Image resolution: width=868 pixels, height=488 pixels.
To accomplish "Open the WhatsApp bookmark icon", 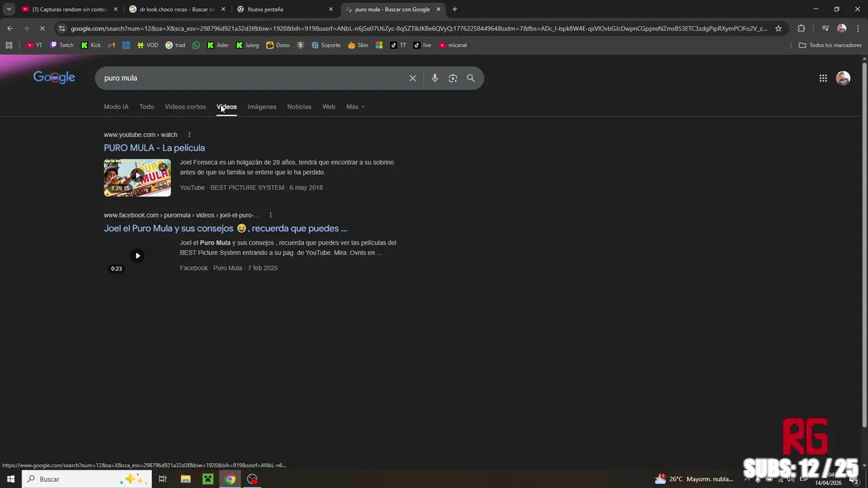I will [196, 45].
